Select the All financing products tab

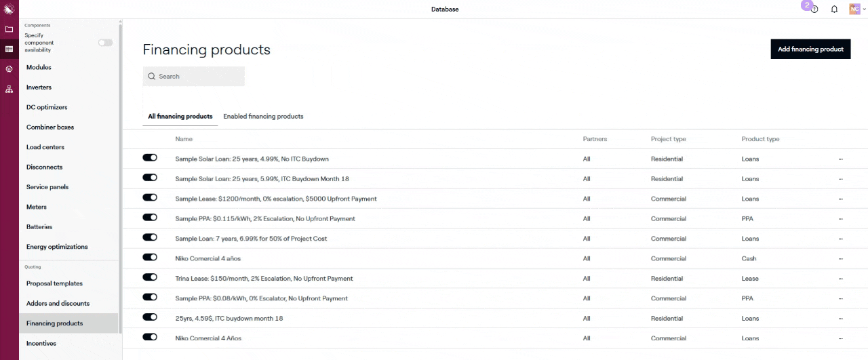click(x=180, y=117)
